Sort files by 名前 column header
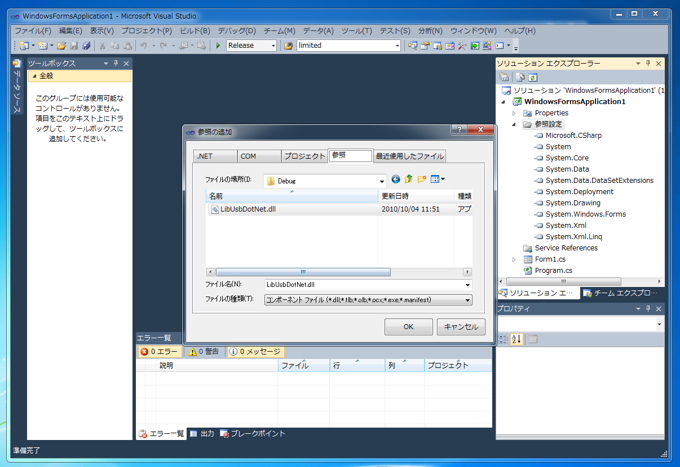This screenshot has width=680, height=467. (x=292, y=196)
